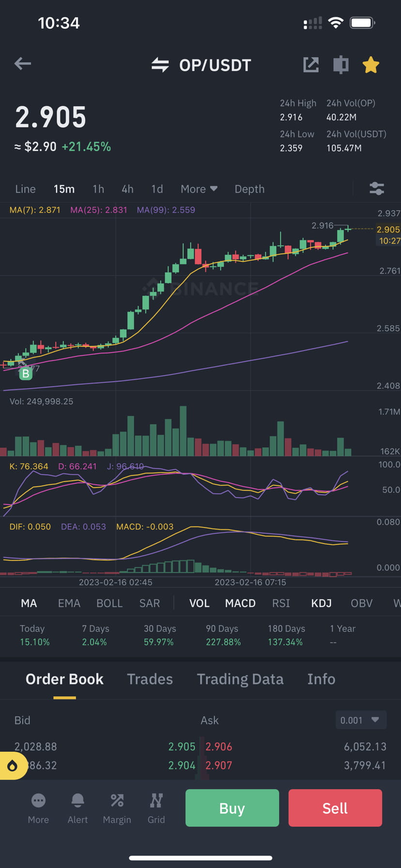Viewport: 401px width, 868px height.
Task: Switch to the 1d interval
Action: tap(157, 189)
